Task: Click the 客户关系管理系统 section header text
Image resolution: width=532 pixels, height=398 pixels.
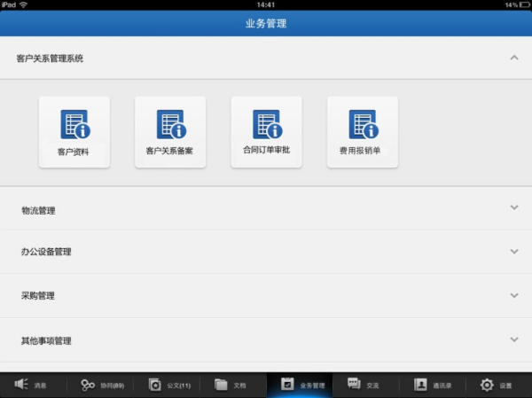Action: [x=50, y=59]
